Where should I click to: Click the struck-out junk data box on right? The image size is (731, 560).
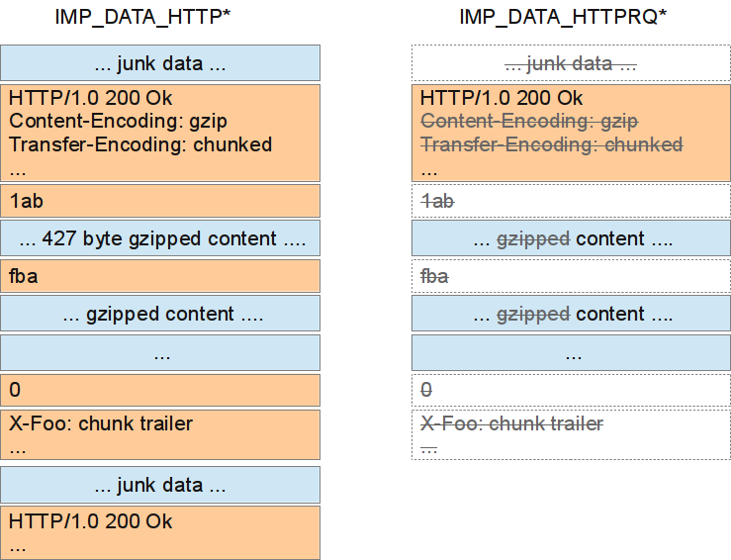point(571,63)
